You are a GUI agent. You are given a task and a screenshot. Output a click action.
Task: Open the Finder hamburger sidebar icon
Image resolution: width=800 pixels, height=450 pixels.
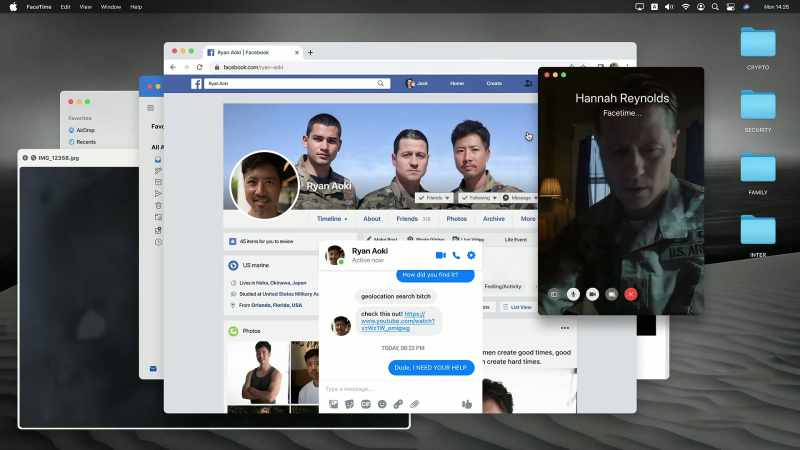[151, 108]
